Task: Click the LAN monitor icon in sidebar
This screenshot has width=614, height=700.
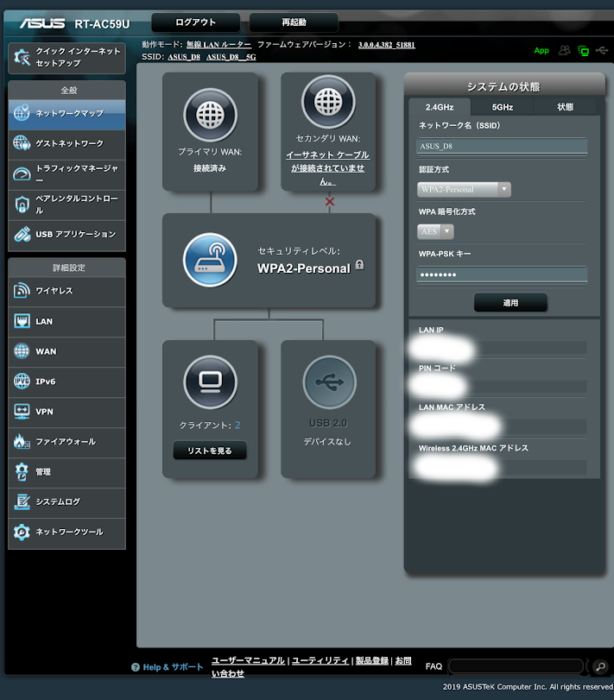Action: (22, 321)
